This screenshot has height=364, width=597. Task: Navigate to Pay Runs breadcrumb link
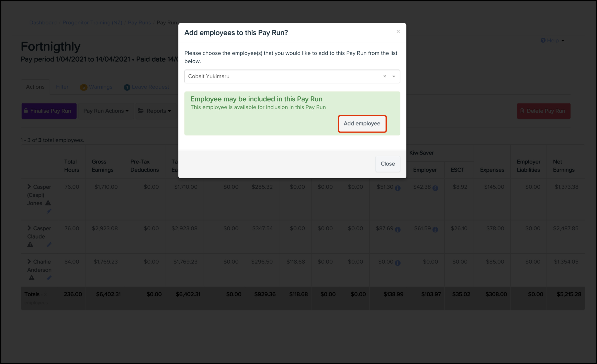(139, 23)
